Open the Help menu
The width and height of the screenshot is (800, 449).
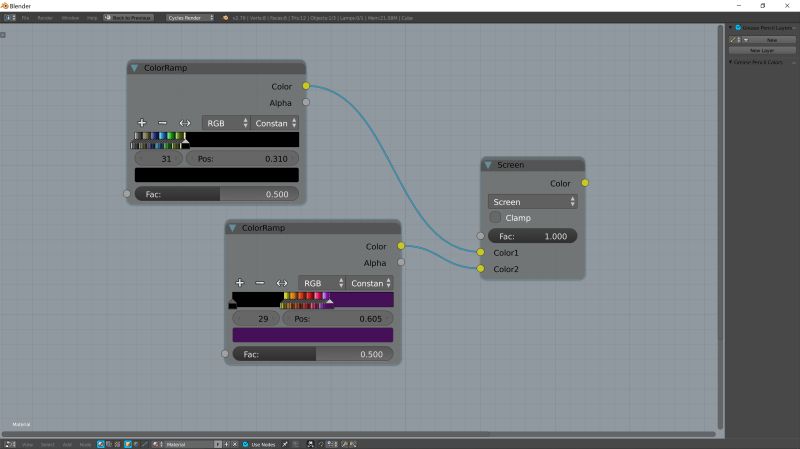tap(92, 18)
